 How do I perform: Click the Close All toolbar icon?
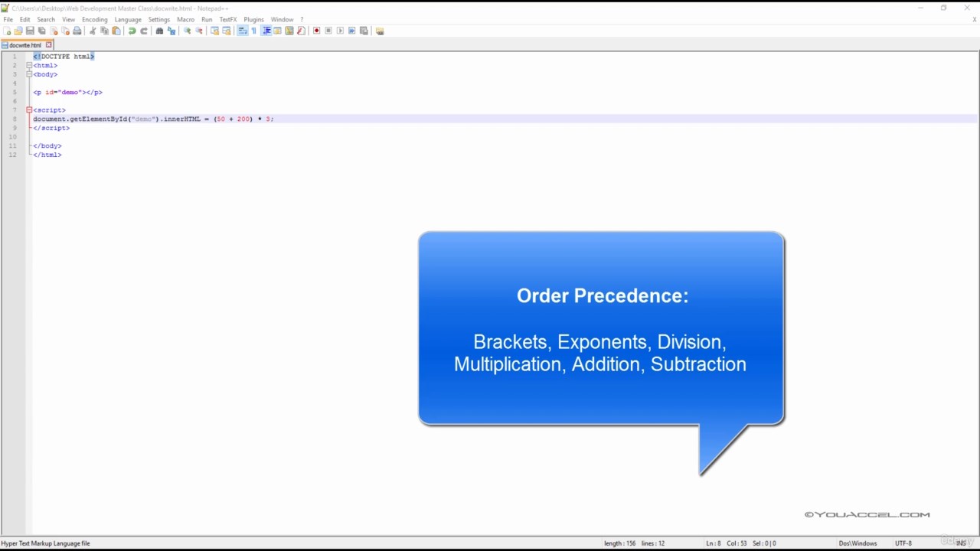(65, 31)
